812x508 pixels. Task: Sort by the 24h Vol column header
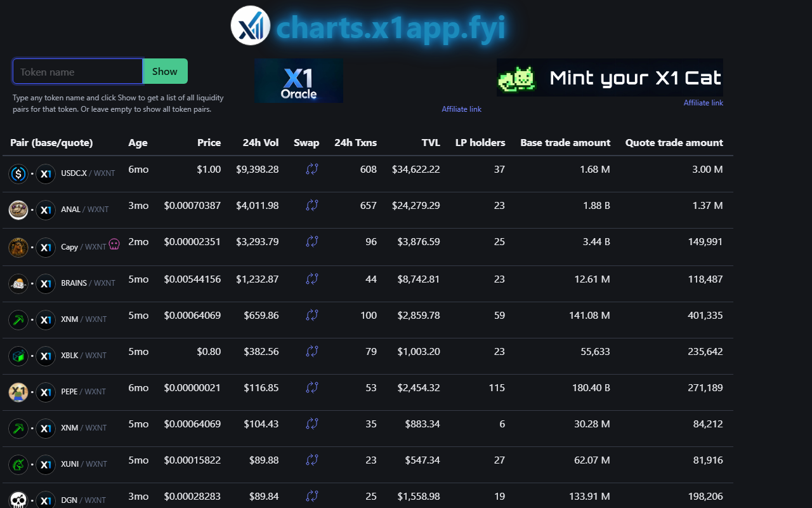[x=260, y=142]
